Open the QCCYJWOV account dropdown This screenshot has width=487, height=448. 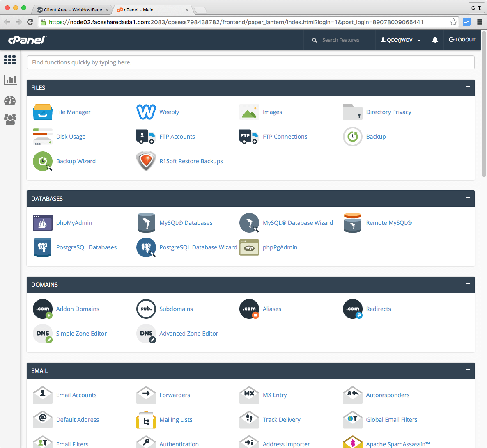pos(400,39)
